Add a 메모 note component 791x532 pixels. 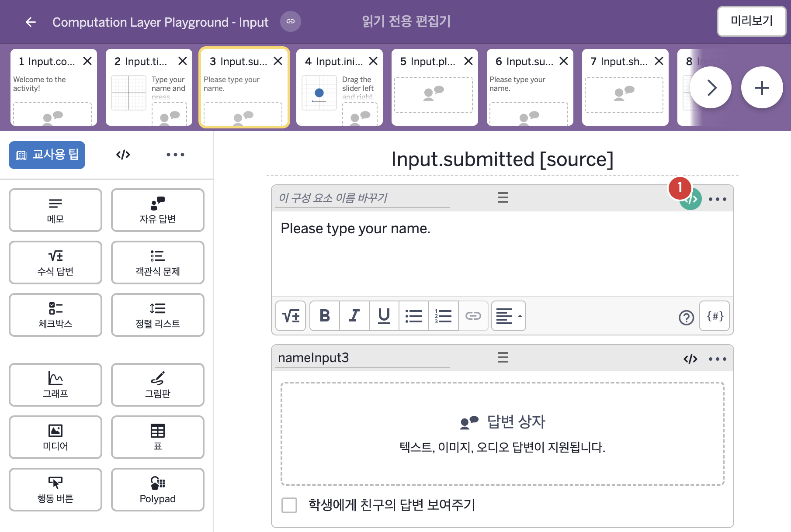pyautogui.click(x=56, y=210)
